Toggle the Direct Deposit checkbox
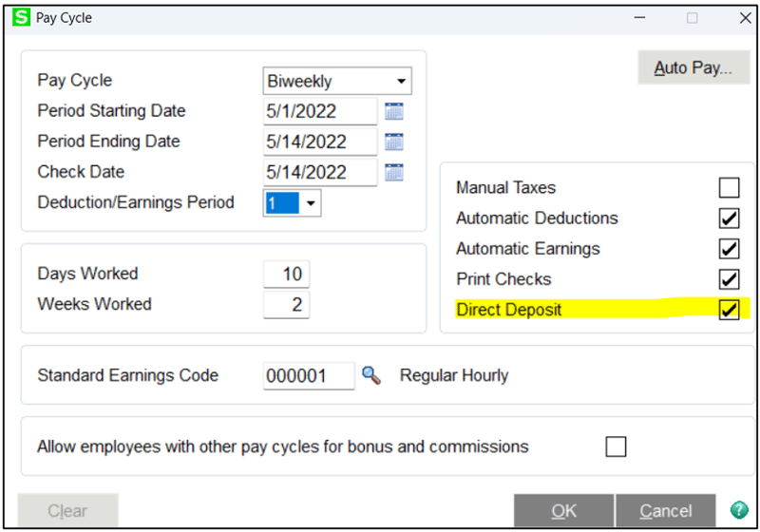This screenshot has height=532, width=760. [729, 310]
